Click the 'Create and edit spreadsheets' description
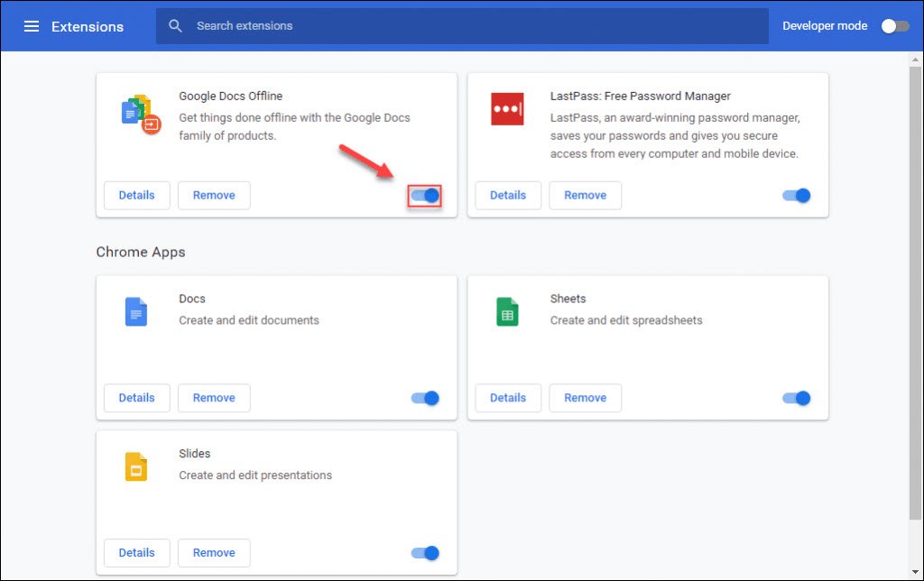924x581 pixels. pyautogui.click(x=626, y=320)
